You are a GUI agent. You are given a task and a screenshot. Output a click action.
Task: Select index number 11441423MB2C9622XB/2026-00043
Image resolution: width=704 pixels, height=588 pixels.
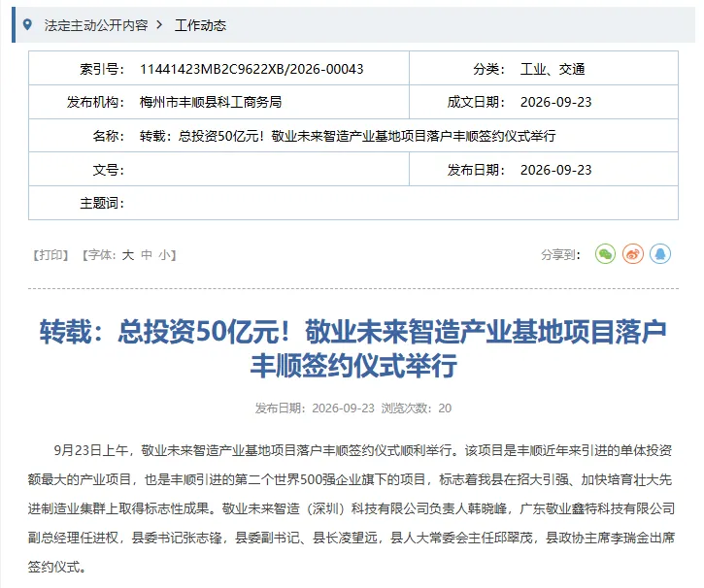coord(251,69)
